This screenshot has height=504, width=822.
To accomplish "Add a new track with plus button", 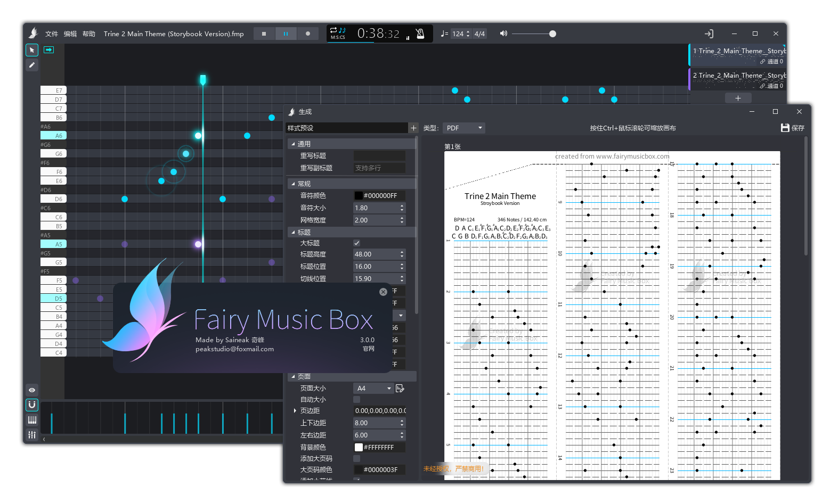I will [738, 98].
